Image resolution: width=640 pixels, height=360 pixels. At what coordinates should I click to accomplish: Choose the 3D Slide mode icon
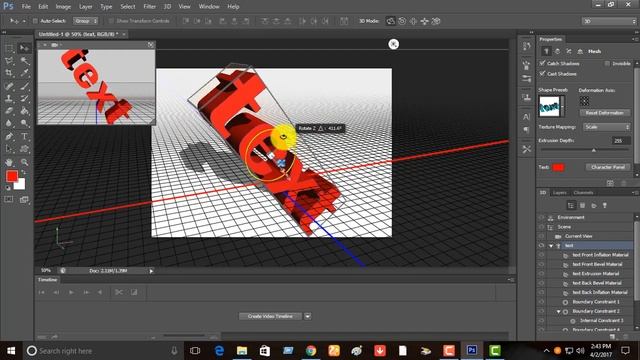(424, 21)
